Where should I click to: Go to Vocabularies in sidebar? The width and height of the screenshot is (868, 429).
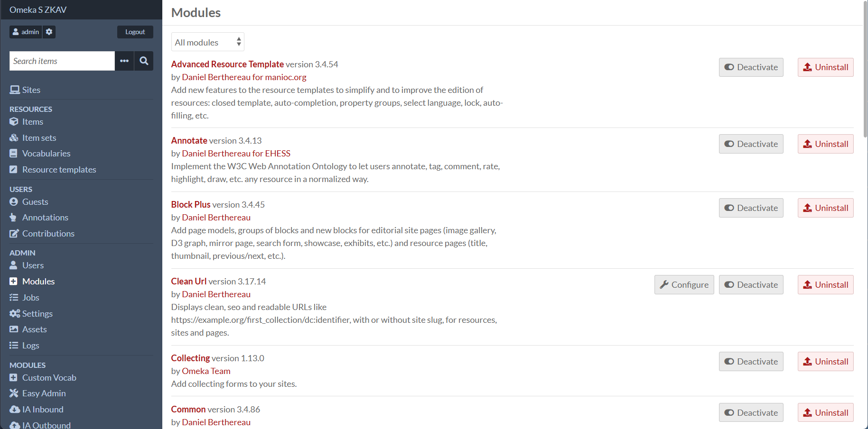click(46, 154)
